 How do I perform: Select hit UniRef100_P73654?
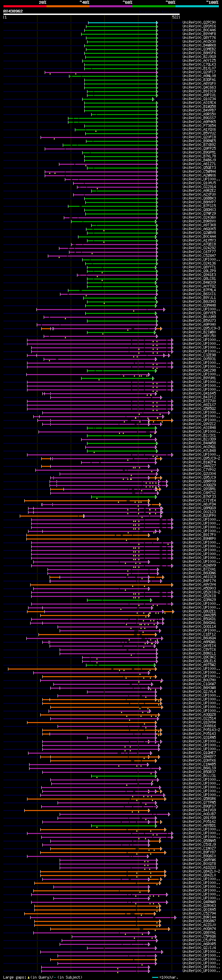coord(199,125)
